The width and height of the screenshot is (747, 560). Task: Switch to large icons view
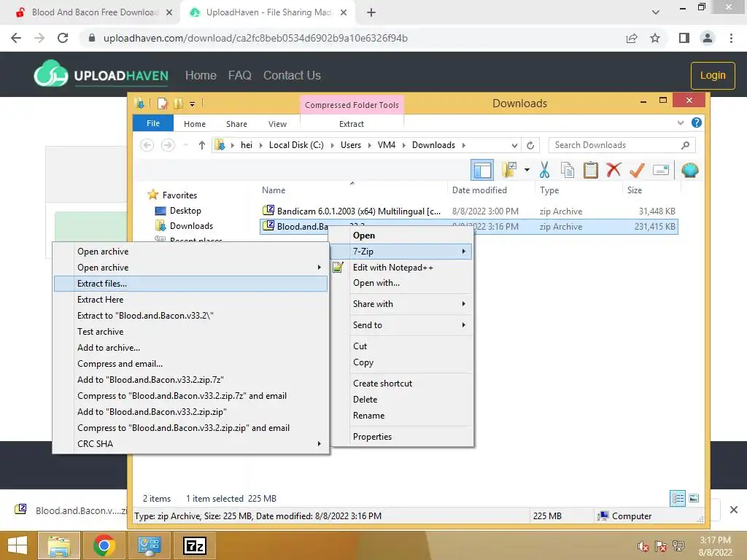[694, 499]
